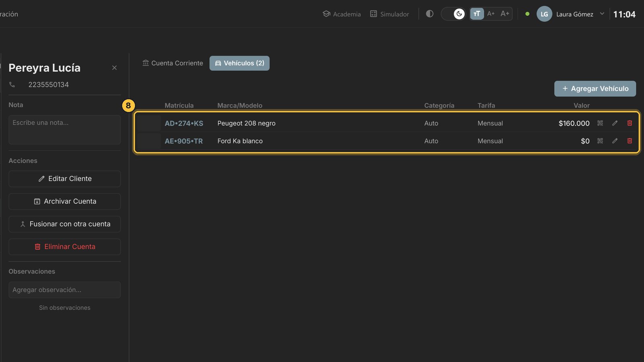Select the normal text size button

477,14
